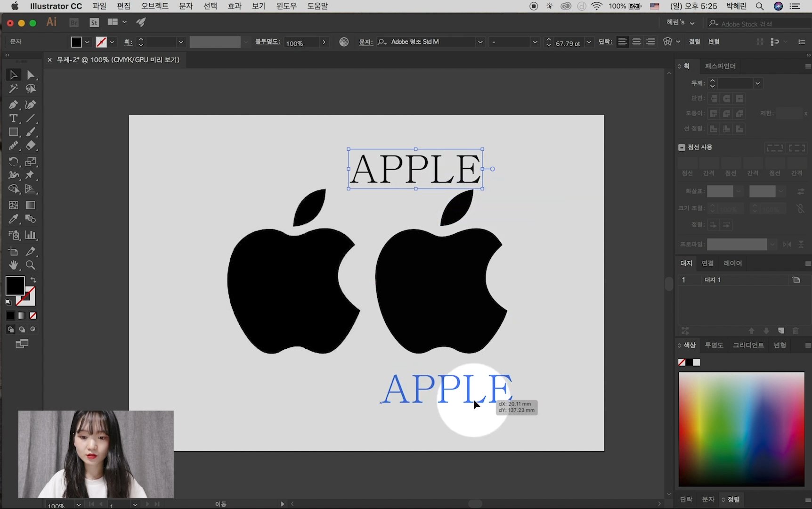Set fill mode to Gradient
This screenshot has height=509, width=812.
pyautogui.click(x=22, y=316)
